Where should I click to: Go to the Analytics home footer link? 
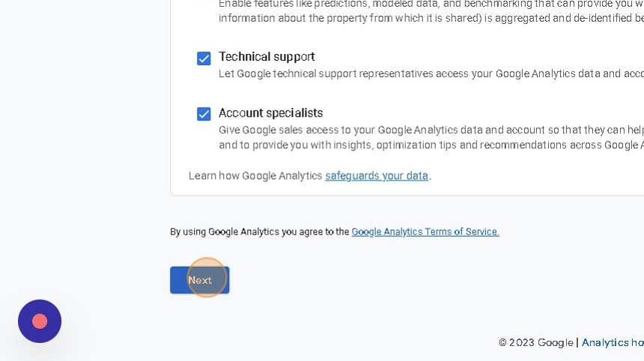pos(613,342)
